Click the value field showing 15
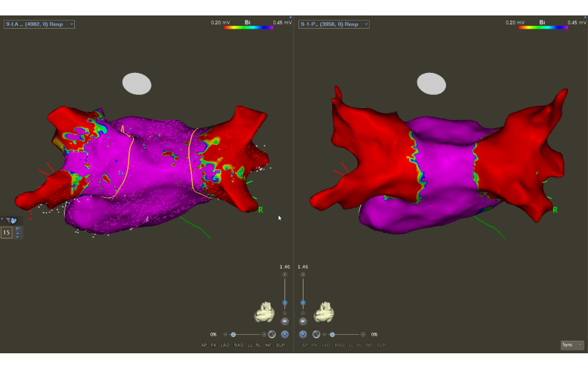 [7, 233]
